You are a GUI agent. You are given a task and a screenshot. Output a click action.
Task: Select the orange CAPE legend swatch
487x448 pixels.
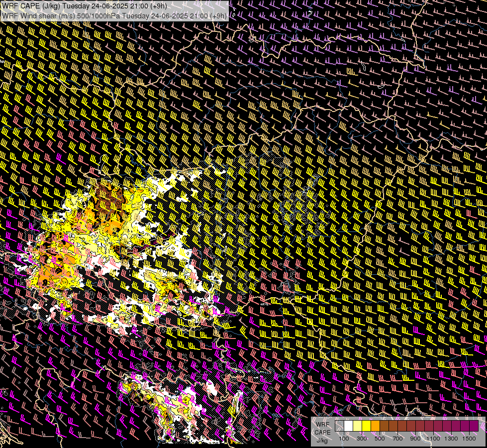[x=375, y=426]
